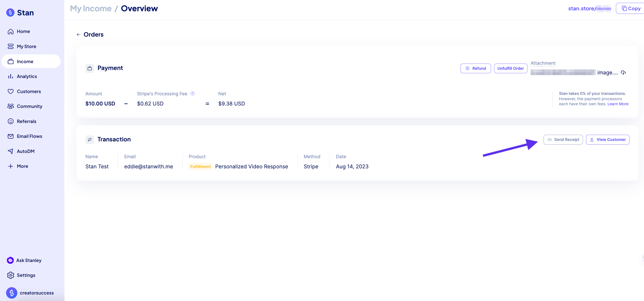Click the Refund button
This screenshot has height=301, width=644.
click(x=475, y=68)
